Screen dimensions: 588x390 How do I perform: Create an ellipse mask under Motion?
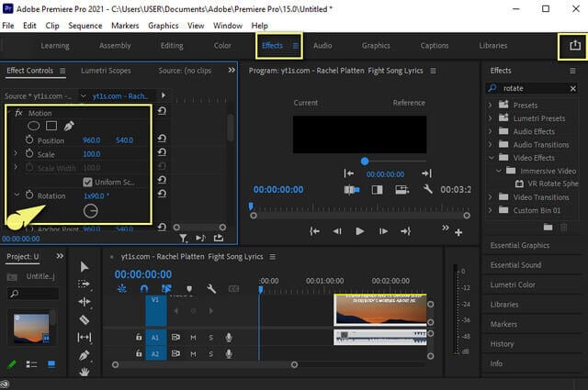click(34, 126)
